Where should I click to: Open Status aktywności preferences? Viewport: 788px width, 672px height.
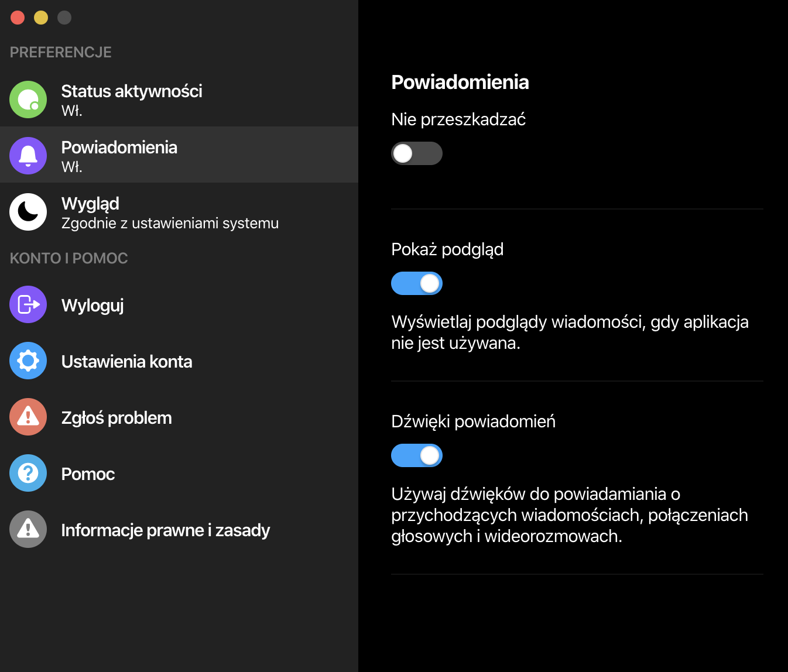pos(132,92)
